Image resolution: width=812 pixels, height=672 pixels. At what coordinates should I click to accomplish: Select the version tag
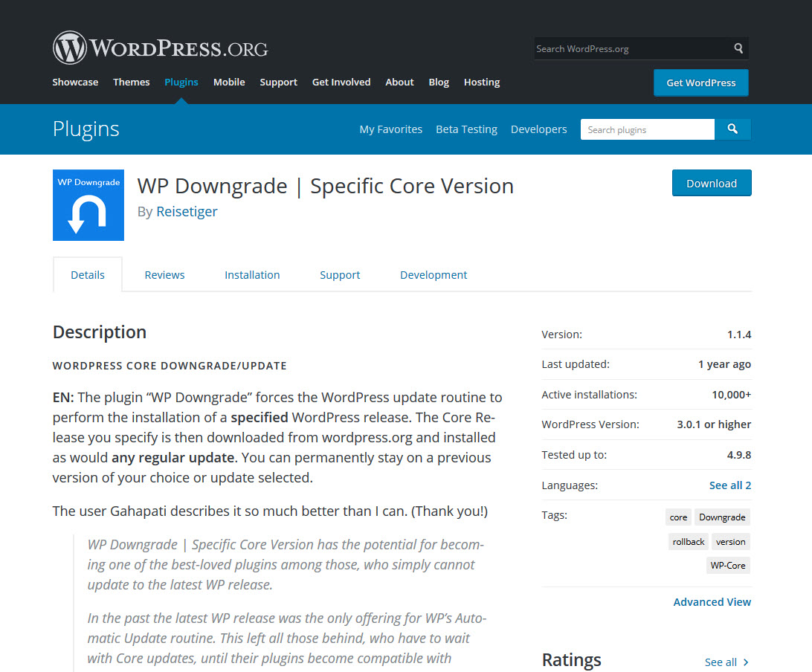(x=731, y=541)
